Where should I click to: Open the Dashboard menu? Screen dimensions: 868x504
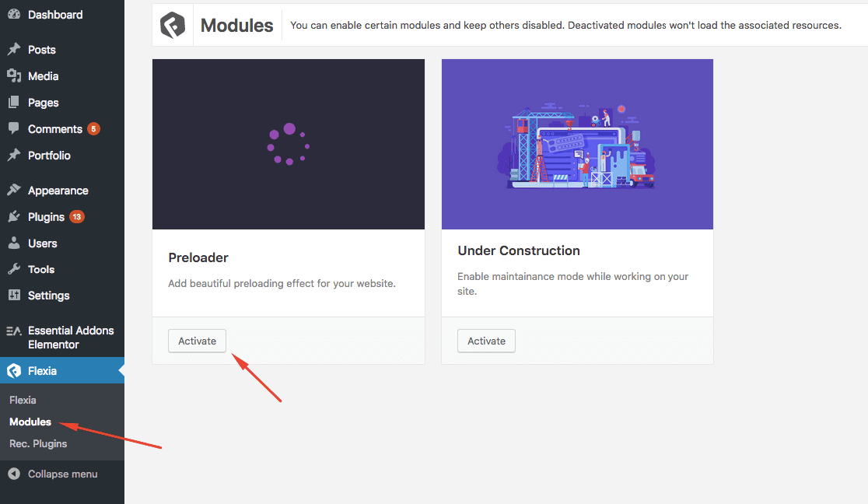[x=55, y=15]
